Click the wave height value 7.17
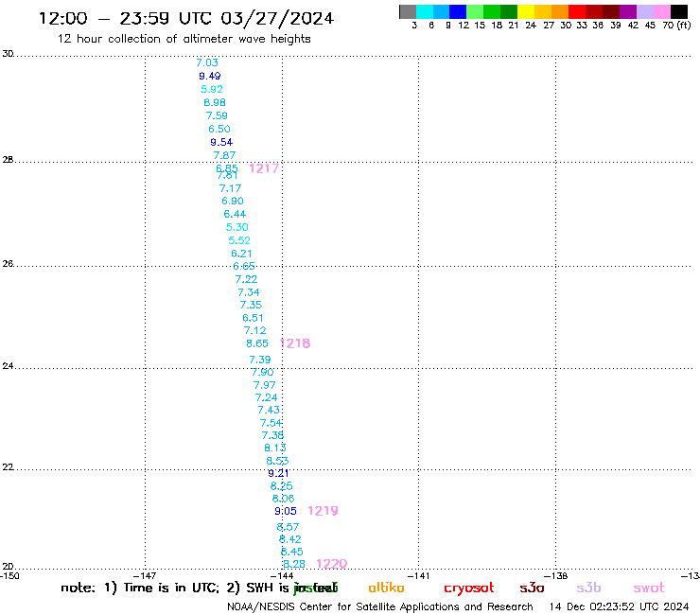 [231, 188]
